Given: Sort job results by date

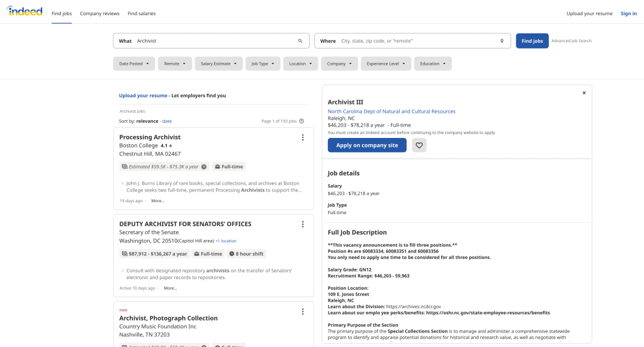Looking at the screenshot, I should click(167, 121).
